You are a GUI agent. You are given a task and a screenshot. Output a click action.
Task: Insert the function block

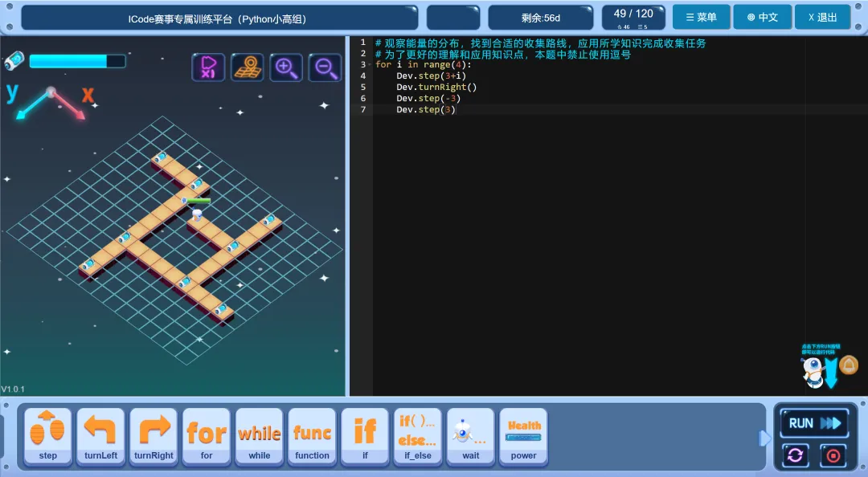(x=312, y=437)
